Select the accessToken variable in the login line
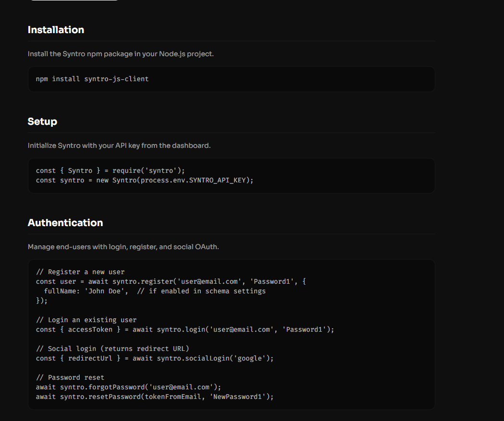This screenshot has height=421, width=504. coord(90,329)
